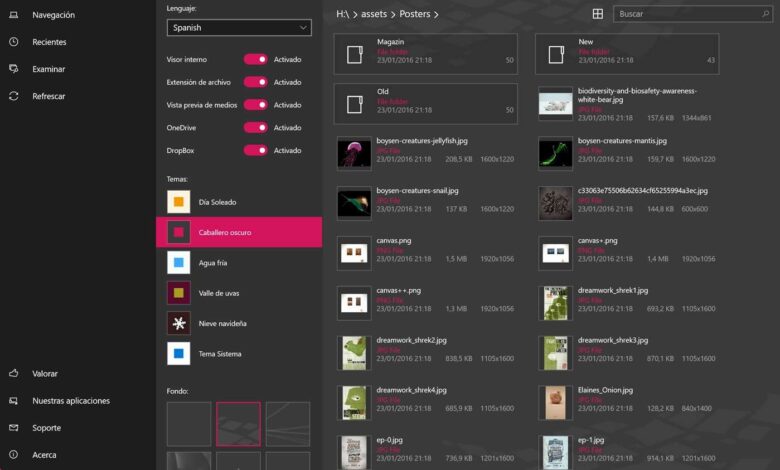Turn off the Visor interno switch
This screenshot has height=470, width=780.
pos(256,59)
